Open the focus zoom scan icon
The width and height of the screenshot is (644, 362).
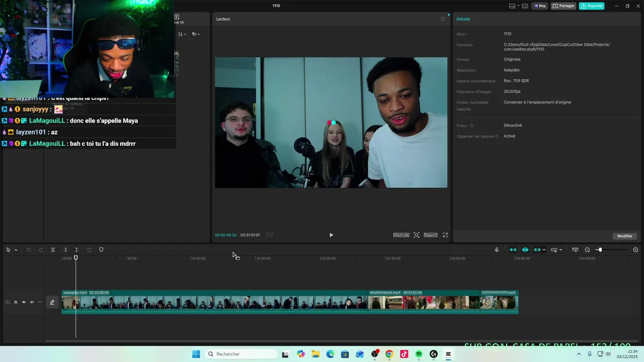tap(417, 235)
